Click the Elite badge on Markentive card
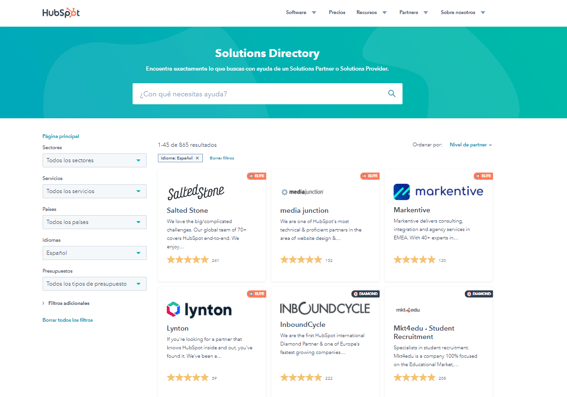Screen dimensions: 567x397 pos(483,176)
